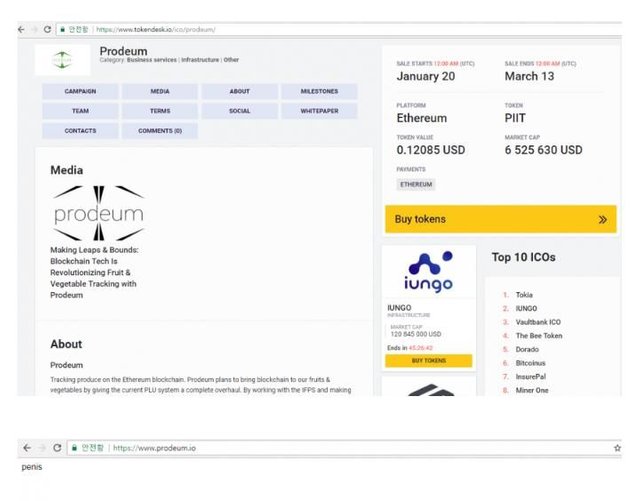640x501 pixels.
Task: Click the Prodeum page title heading
Action: [x=123, y=51]
